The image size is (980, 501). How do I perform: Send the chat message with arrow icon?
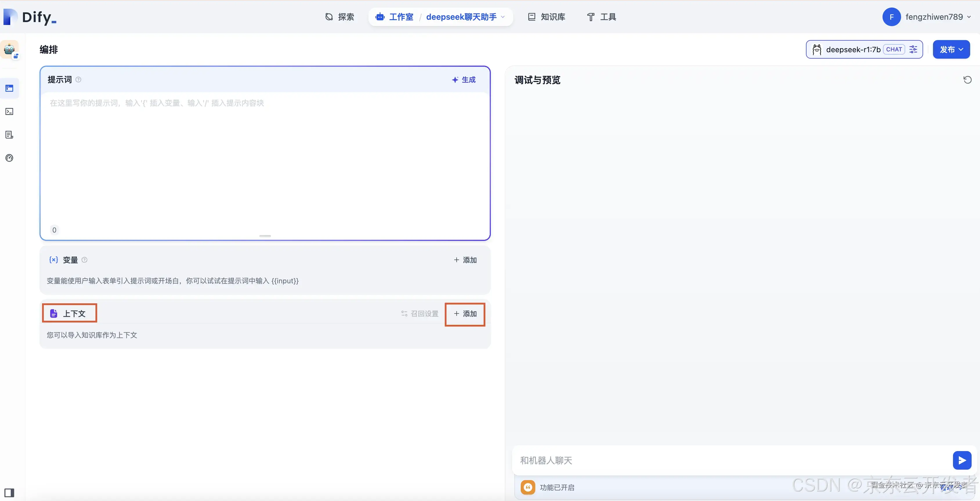point(962,460)
